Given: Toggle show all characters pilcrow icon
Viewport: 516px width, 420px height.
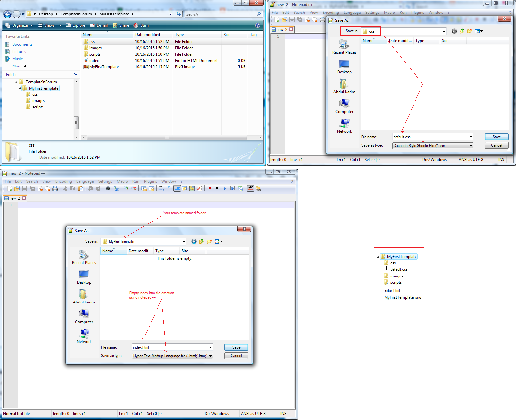Looking at the screenshot, I should pyautogui.click(x=169, y=188).
